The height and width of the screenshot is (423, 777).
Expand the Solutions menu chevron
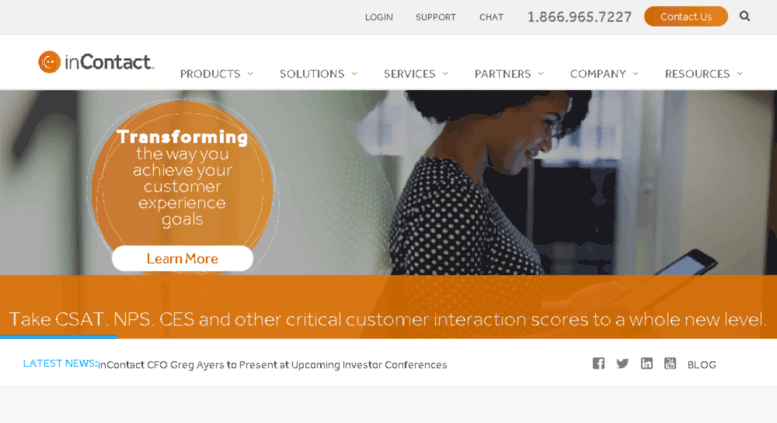[x=354, y=74]
